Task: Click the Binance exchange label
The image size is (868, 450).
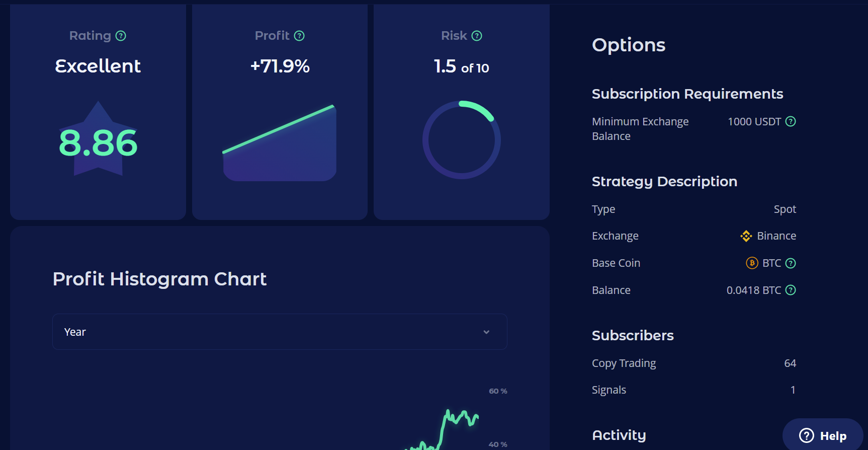Action: click(x=776, y=236)
